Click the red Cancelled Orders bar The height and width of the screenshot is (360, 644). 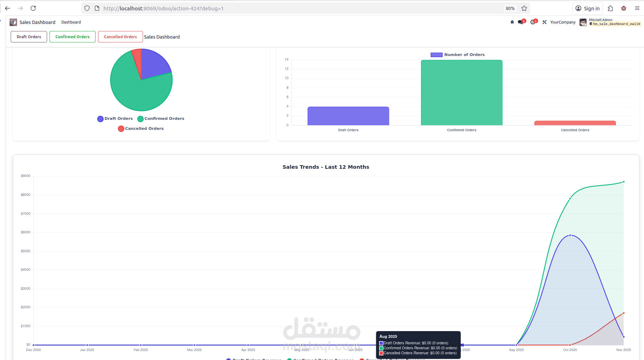575,123
